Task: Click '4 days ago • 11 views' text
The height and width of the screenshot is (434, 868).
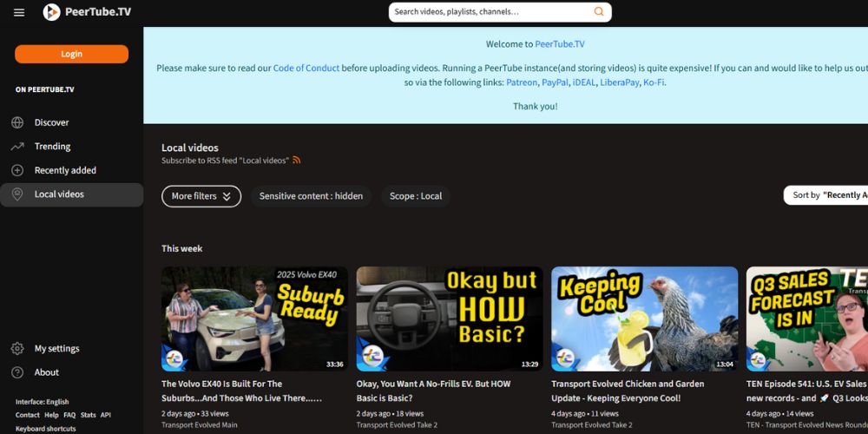Action: coord(584,413)
